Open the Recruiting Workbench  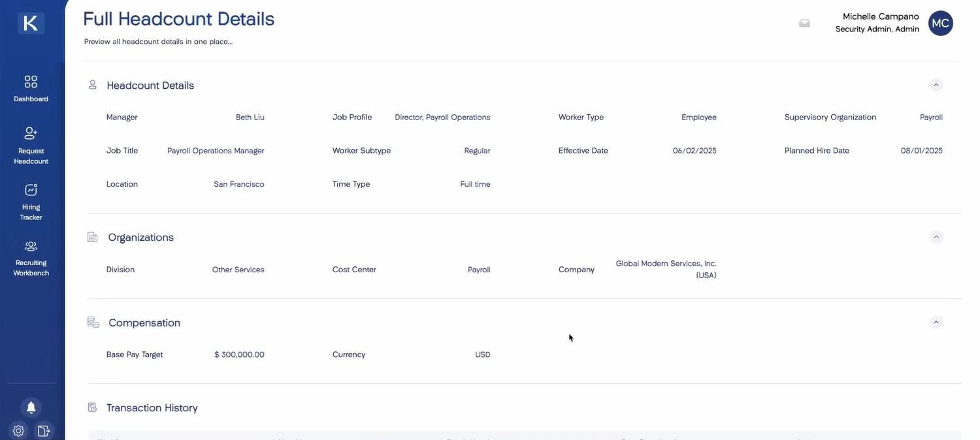click(31, 259)
